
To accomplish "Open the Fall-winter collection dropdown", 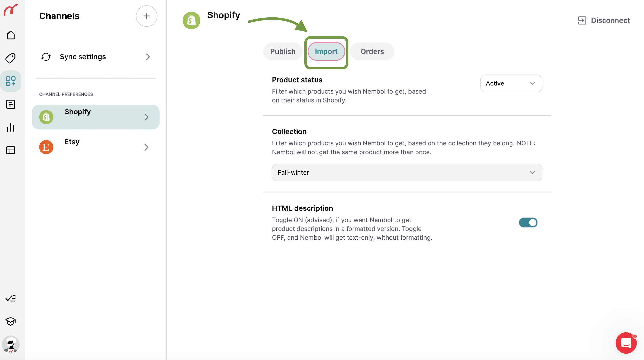I will pyautogui.click(x=407, y=172).
